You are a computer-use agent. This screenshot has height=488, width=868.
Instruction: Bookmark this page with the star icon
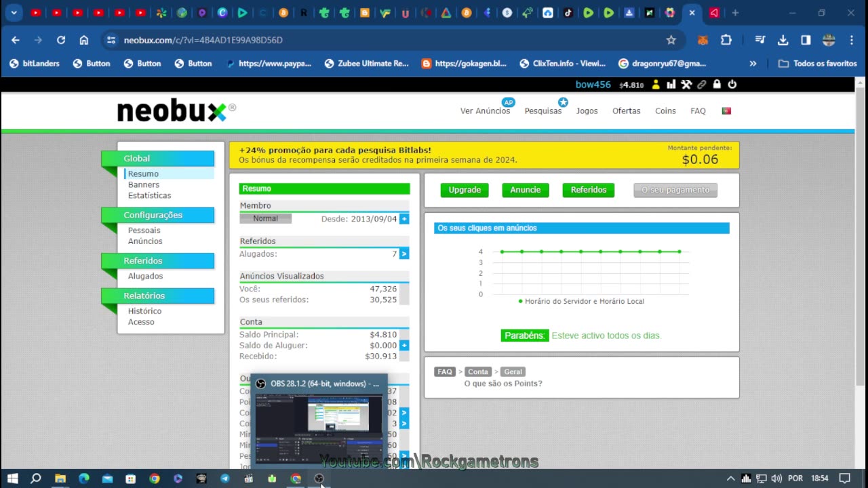pyautogui.click(x=671, y=40)
